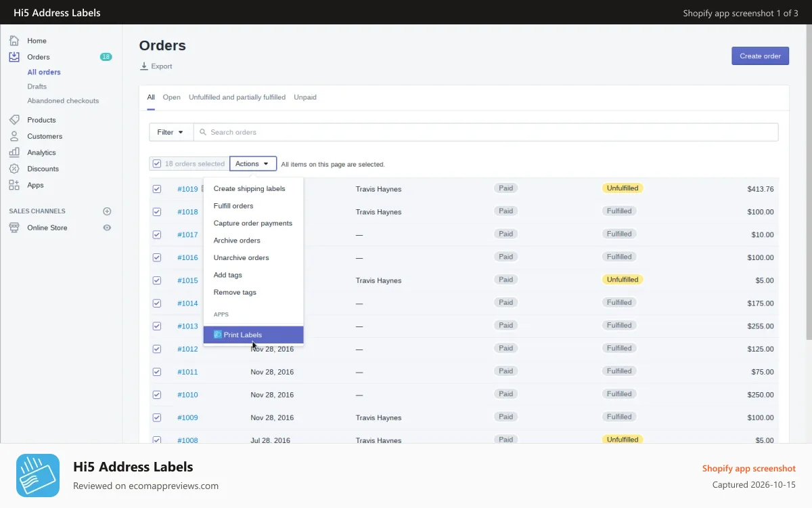Image resolution: width=812 pixels, height=508 pixels.
Task: Click the Create order button
Action: (761, 56)
